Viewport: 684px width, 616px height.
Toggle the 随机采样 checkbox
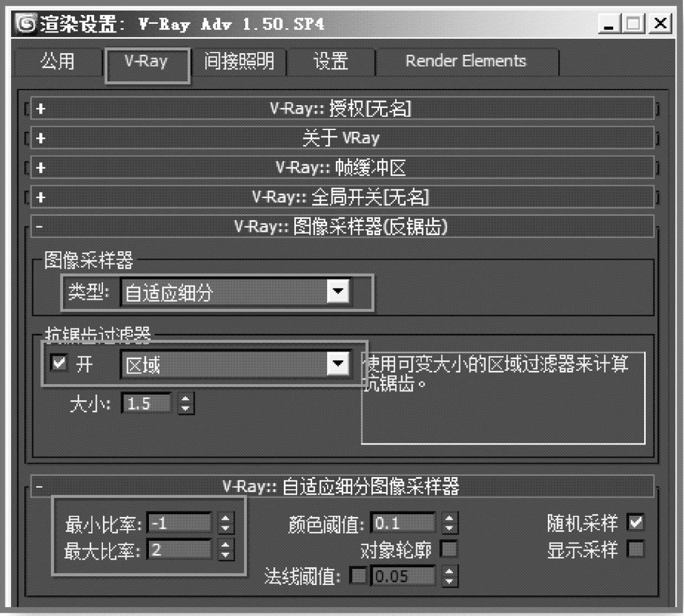click(636, 522)
